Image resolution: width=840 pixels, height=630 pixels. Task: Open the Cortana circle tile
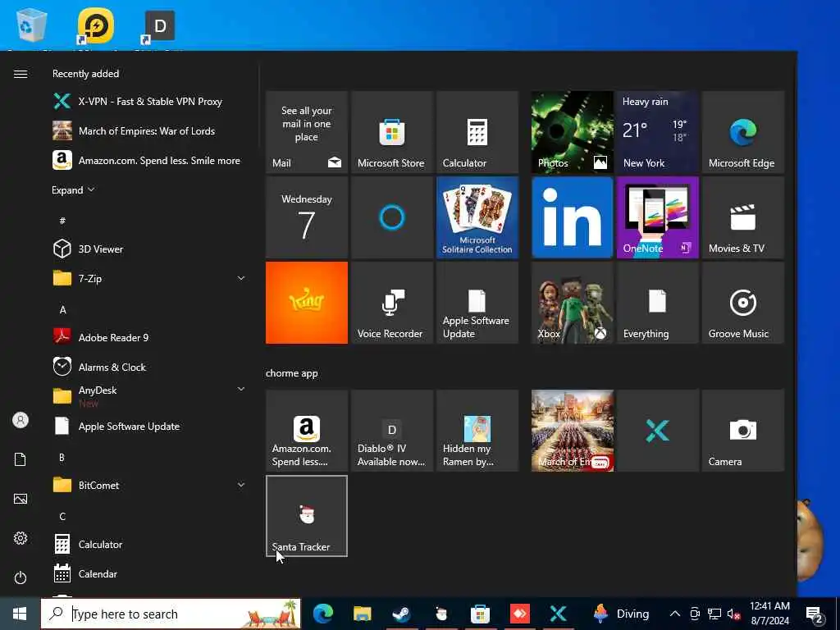[391, 217]
